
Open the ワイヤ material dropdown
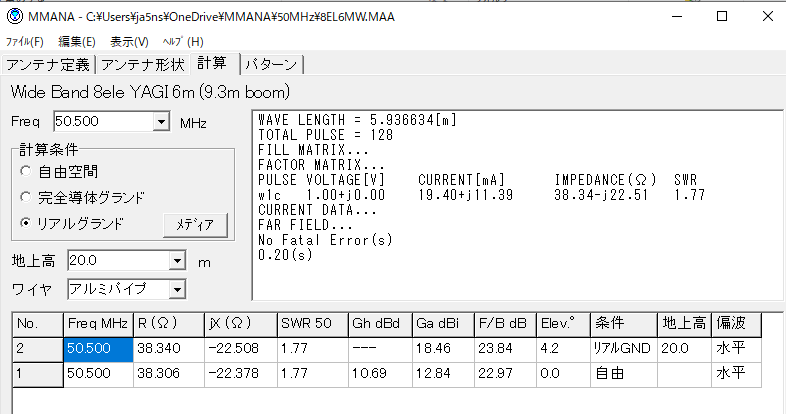pos(177,290)
